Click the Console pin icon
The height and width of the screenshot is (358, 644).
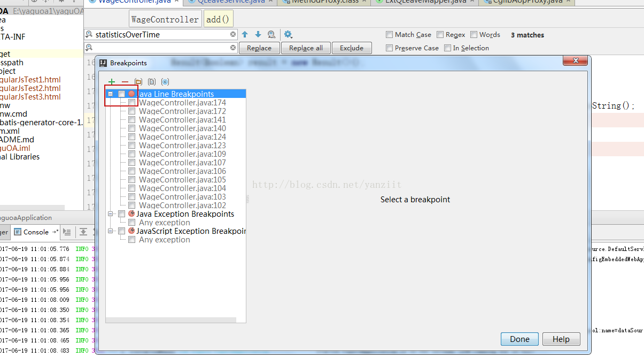click(56, 232)
